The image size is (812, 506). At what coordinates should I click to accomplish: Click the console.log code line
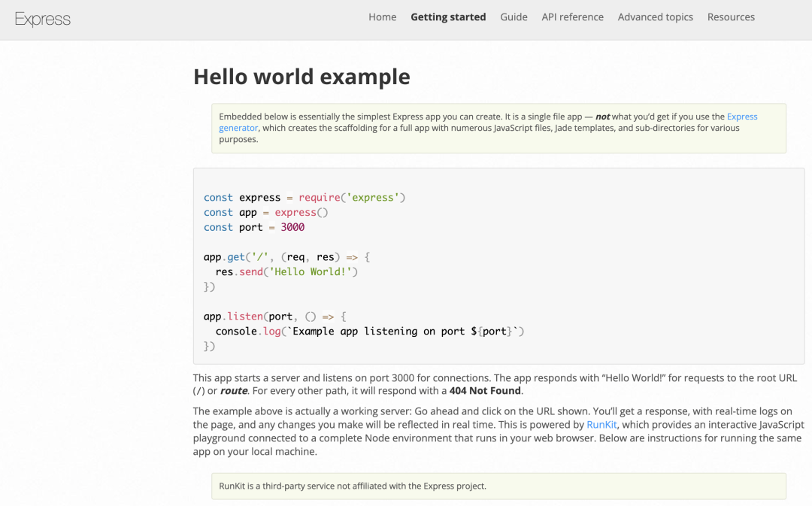pos(369,331)
